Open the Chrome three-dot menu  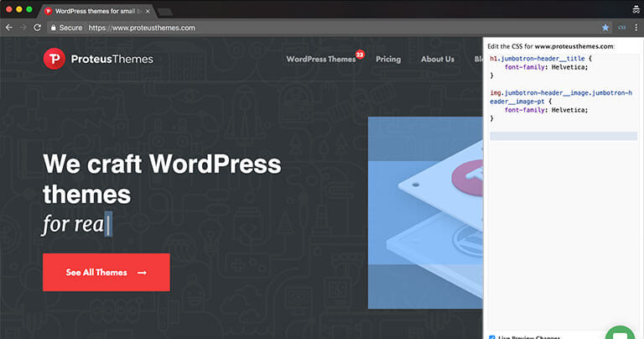click(x=636, y=28)
